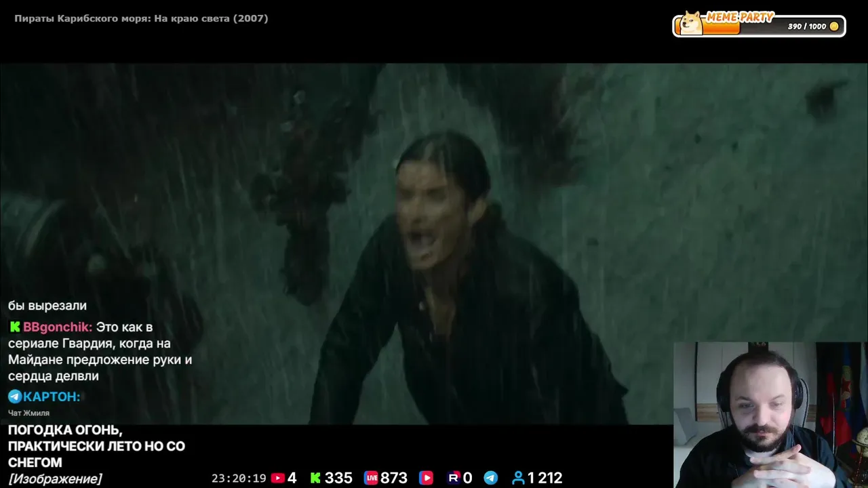Click the '390 / 1000' counter
Image resolution: width=868 pixels, height=488 pixels.
click(x=807, y=26)
